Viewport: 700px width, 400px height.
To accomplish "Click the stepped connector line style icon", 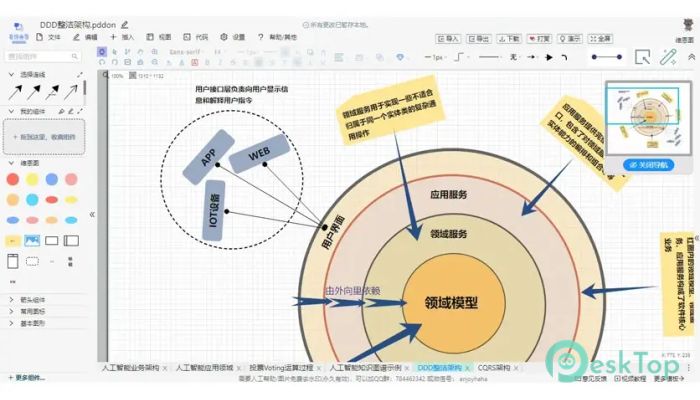I will tap(459, 57).
